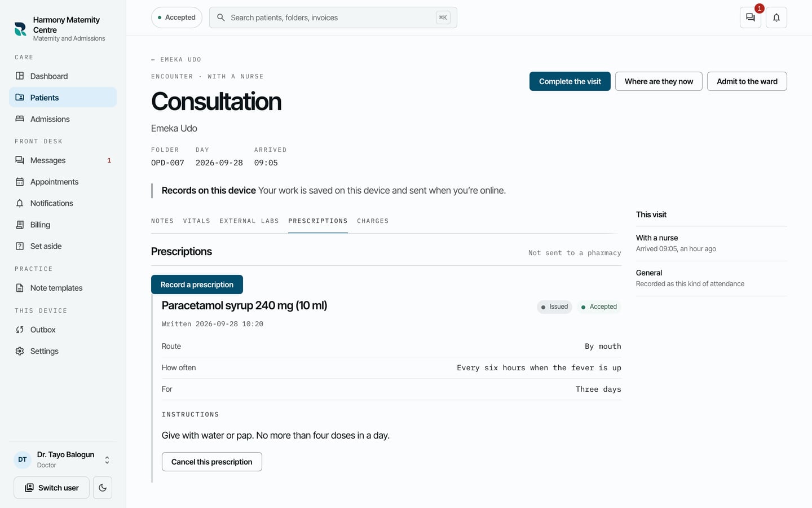This screenshot has height=508, width=812.
Task: Select the Patients folder icon
Action: click(20, 98)
